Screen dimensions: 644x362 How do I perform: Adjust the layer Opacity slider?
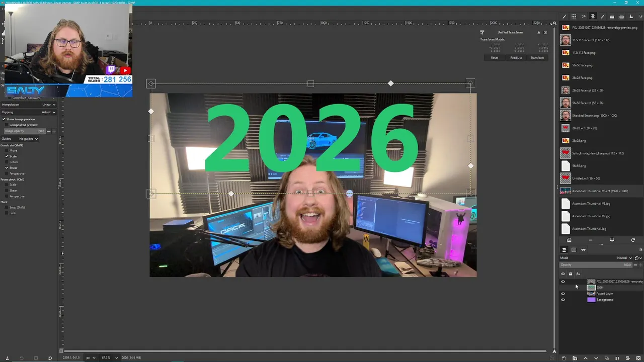point(596,265)
